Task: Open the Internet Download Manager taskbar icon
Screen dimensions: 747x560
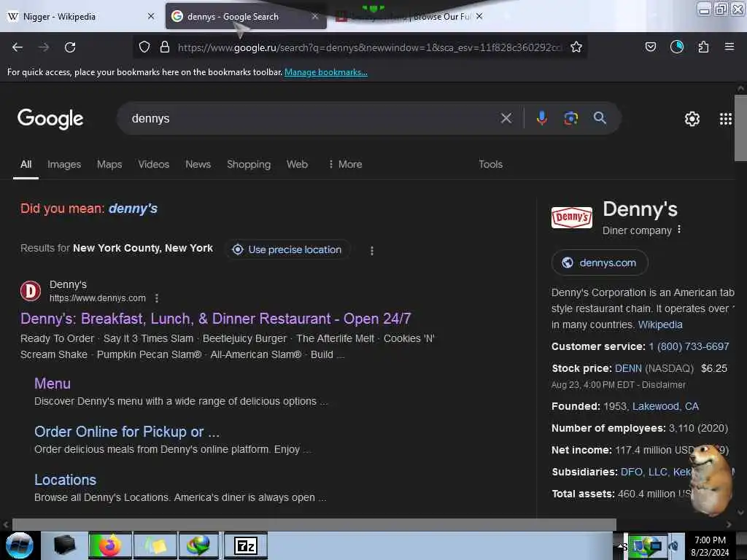Action: pyautogui.click(x=198, y=545)
